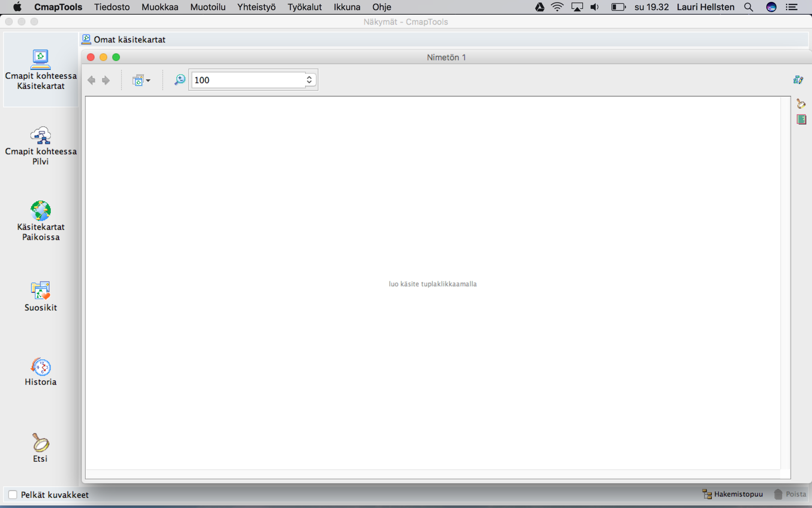Open the Tiedosto menu
The height and width of the screenshot is (508, 812).
click(112, 7)
